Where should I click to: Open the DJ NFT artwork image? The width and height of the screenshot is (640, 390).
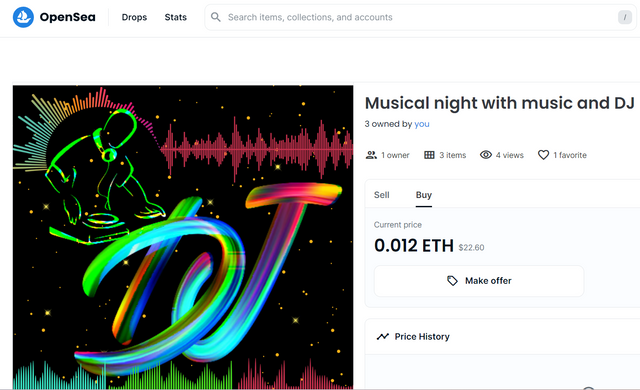click(x=183, y=237)
